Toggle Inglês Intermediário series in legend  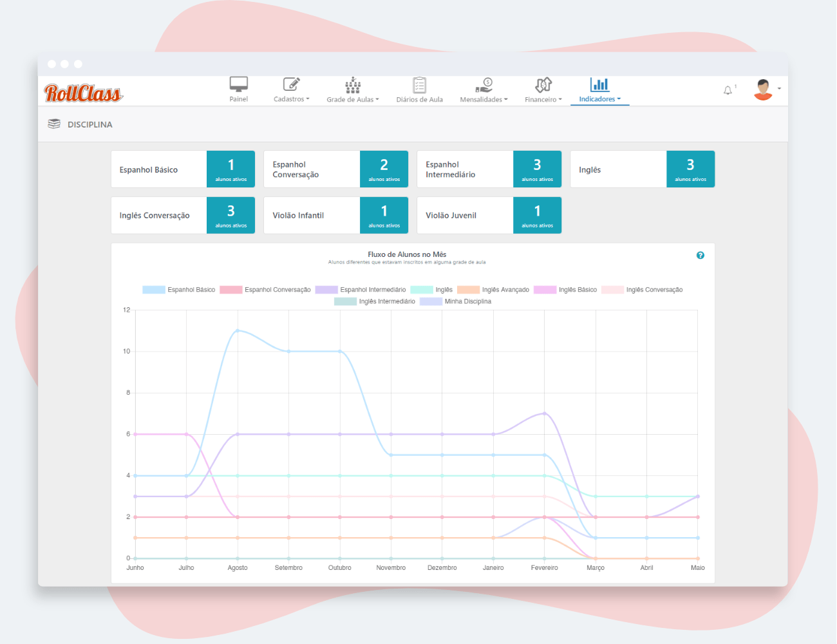coord(375,301)
